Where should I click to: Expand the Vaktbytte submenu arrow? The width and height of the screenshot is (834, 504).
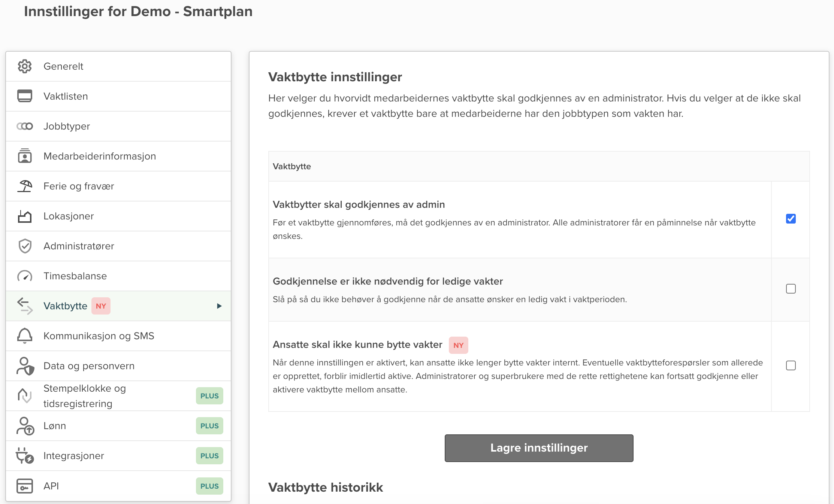pyautogui.click(x=219, y=306)
